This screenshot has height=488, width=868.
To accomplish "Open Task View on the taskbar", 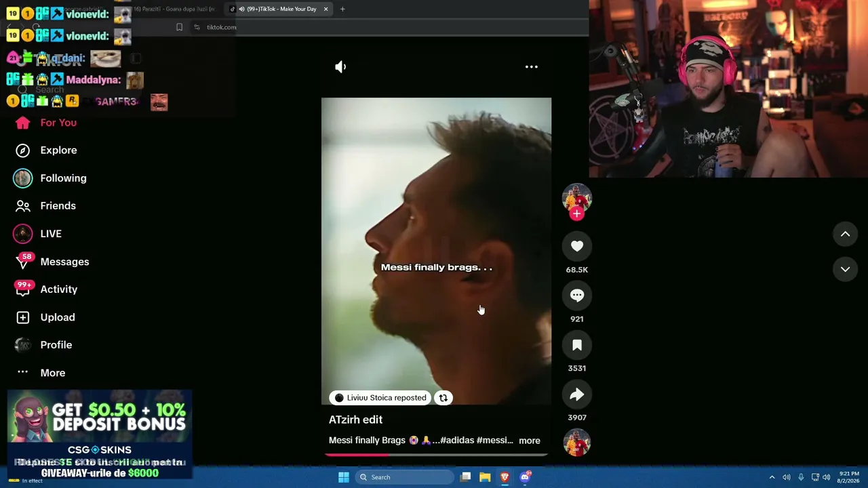I will tap(465, 477).
